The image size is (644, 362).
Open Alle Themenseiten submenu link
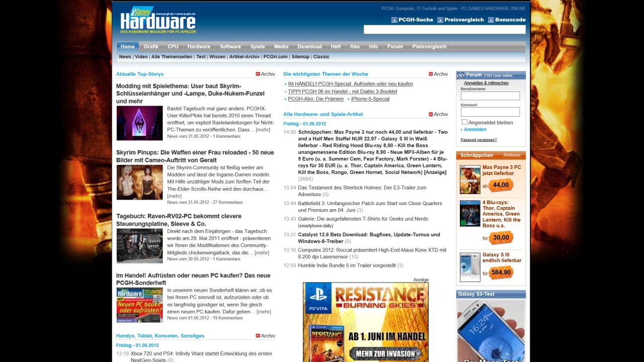[x=172, y=57]
